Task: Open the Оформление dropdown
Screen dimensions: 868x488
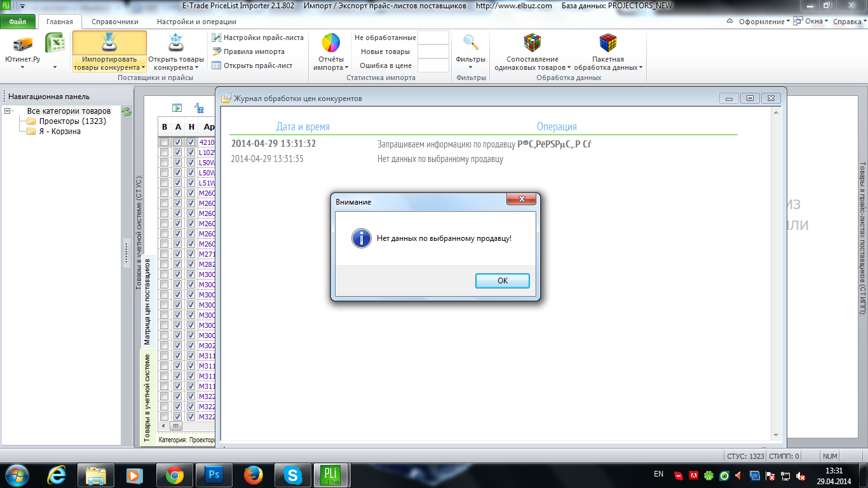Action: point(764,21)
